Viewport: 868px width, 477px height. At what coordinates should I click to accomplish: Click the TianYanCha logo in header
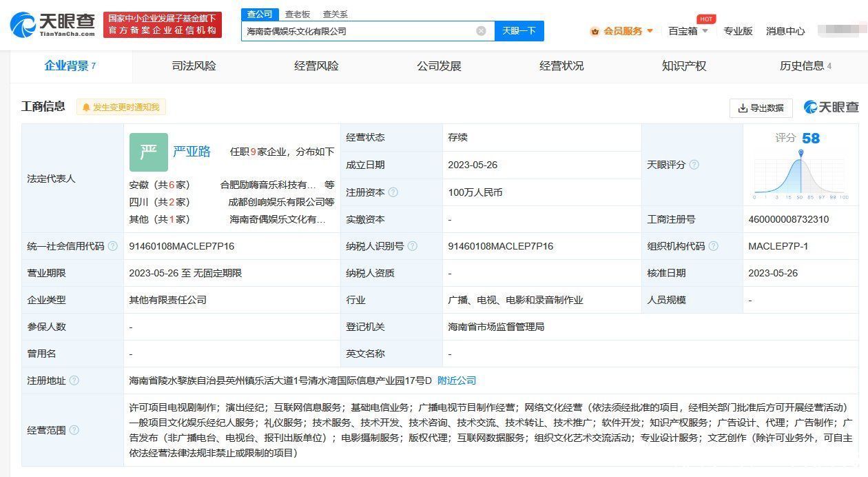pyautogui.click(x=52, y=25)
